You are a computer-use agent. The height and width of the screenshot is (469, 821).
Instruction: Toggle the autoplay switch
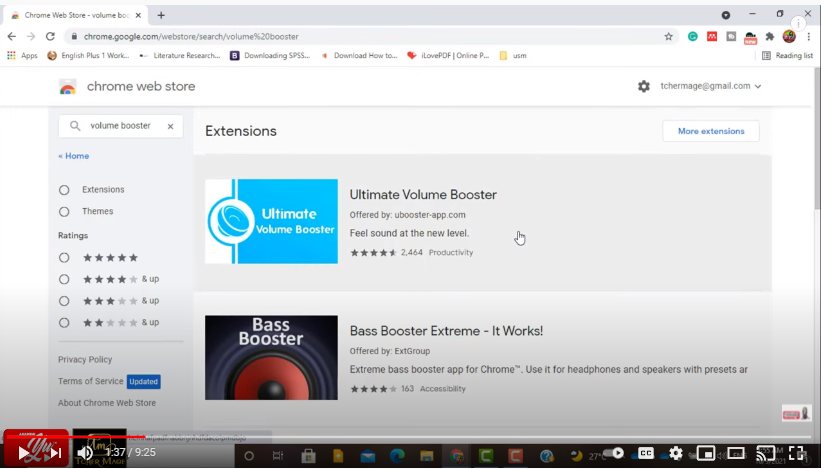coord(613,453)
